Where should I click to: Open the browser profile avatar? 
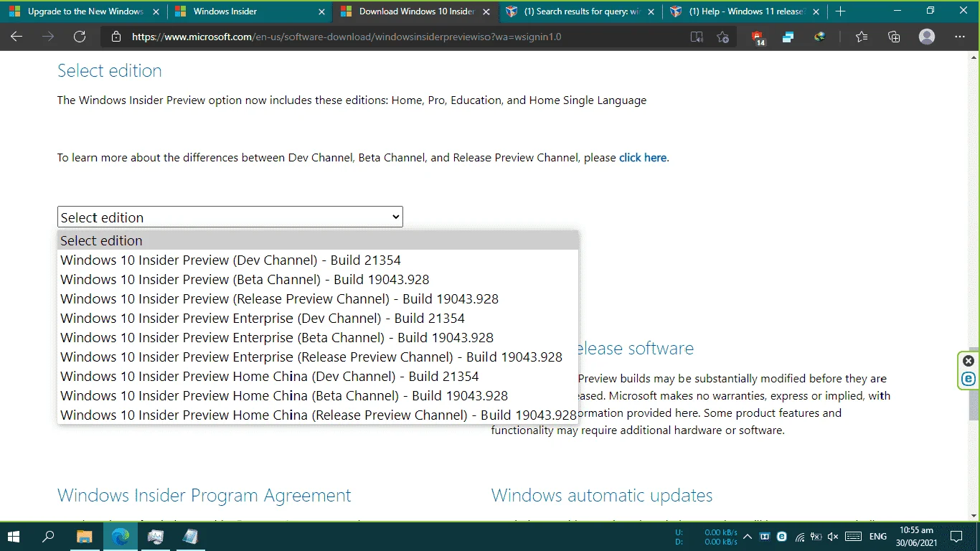927,37
